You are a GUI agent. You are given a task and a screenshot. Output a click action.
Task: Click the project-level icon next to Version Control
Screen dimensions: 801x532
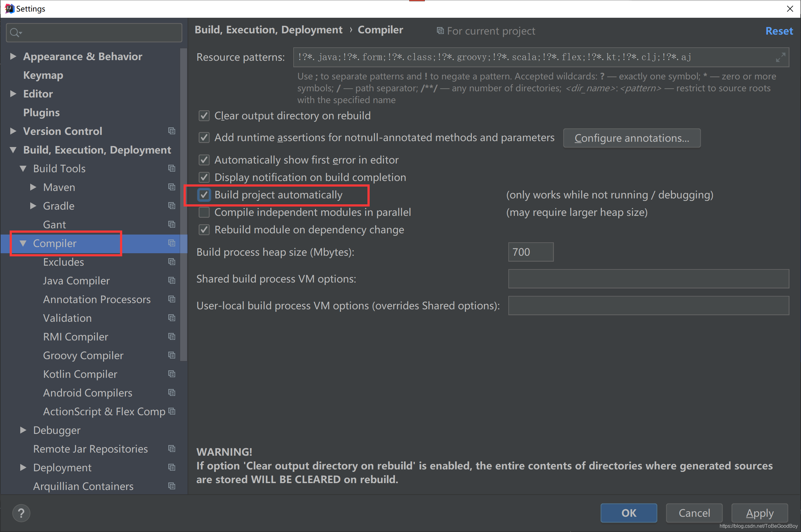point(172,131)
